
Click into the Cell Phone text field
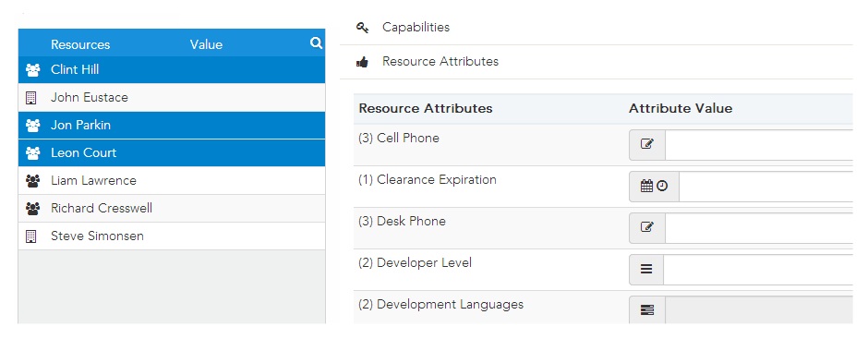click(759, 145)
